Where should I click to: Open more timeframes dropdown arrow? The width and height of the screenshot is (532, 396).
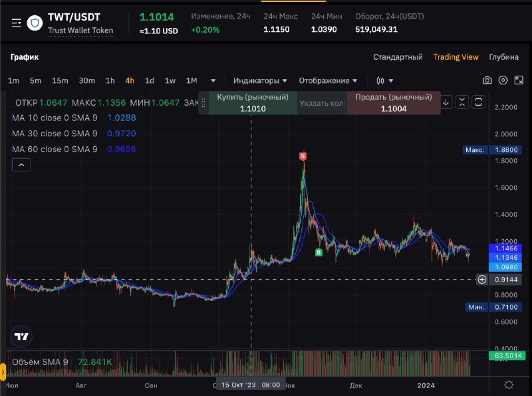pyautogui.click(x=213, y=80)
